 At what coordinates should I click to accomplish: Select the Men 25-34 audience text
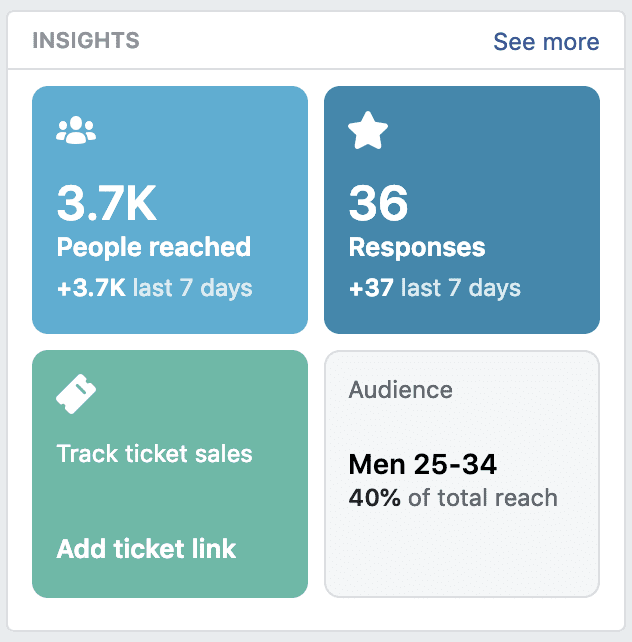point(422,465)
